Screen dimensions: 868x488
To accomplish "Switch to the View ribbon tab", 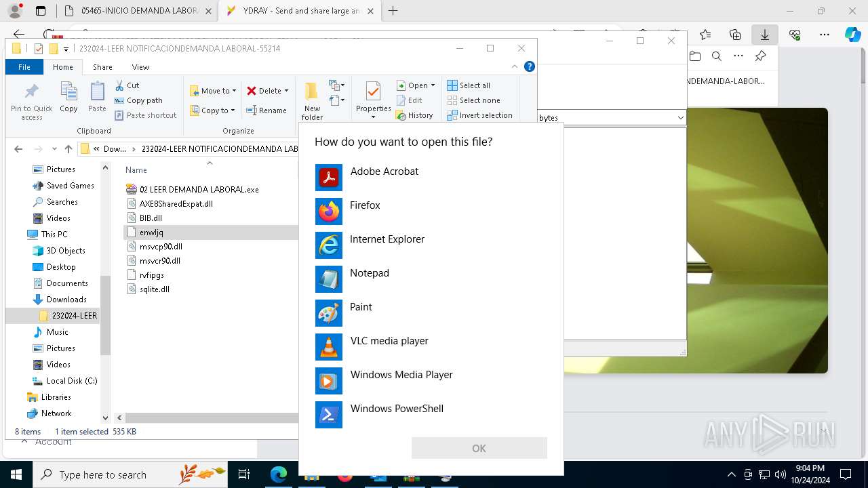I will tap(140, 67).
